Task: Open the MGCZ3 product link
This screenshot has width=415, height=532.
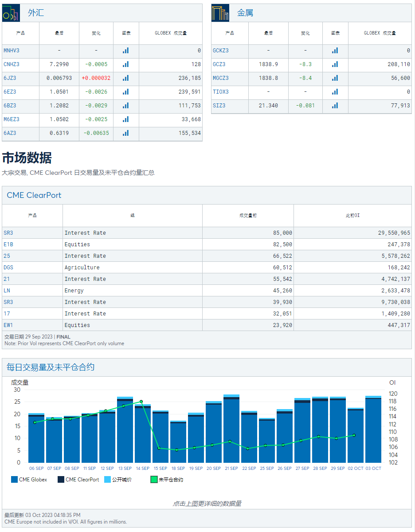Action: click(221, 78)
